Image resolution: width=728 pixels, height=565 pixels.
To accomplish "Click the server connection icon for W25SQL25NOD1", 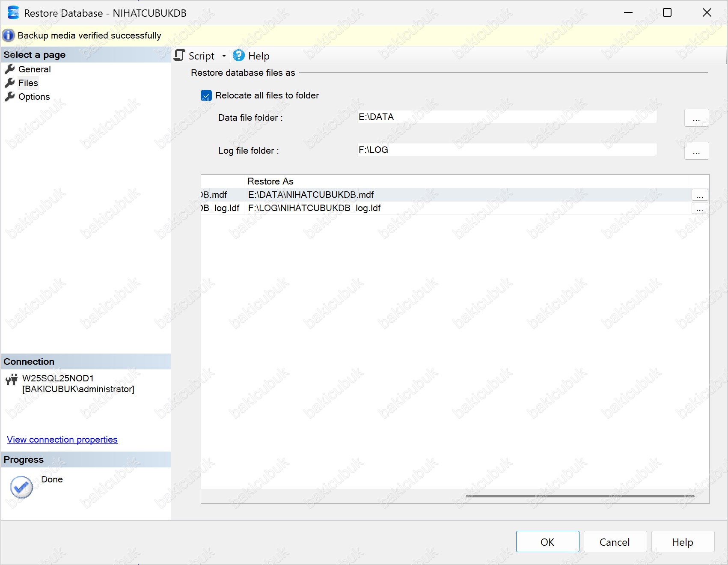I will [x=12, y=380].
